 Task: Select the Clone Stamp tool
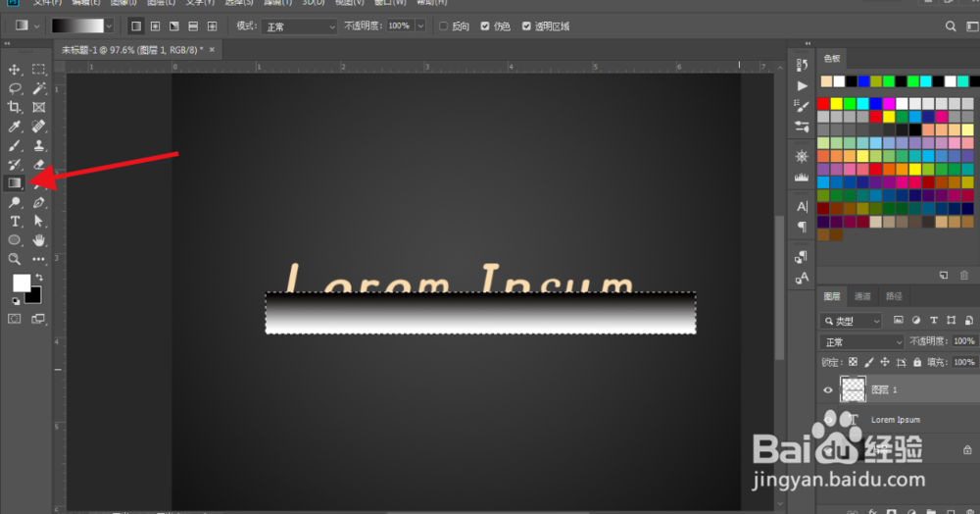(x=39, y=146)
